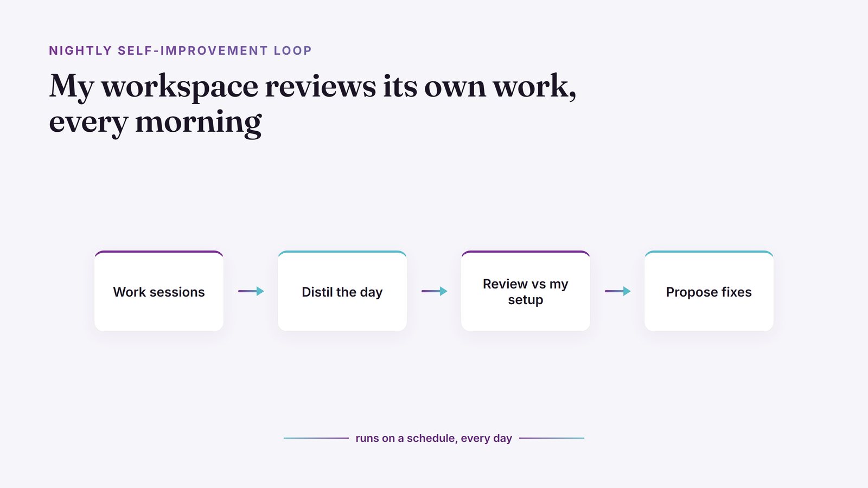The image size is (868, 488).
Task: Click the arrow before 'Propose fixes'
Action: [618, 291]
